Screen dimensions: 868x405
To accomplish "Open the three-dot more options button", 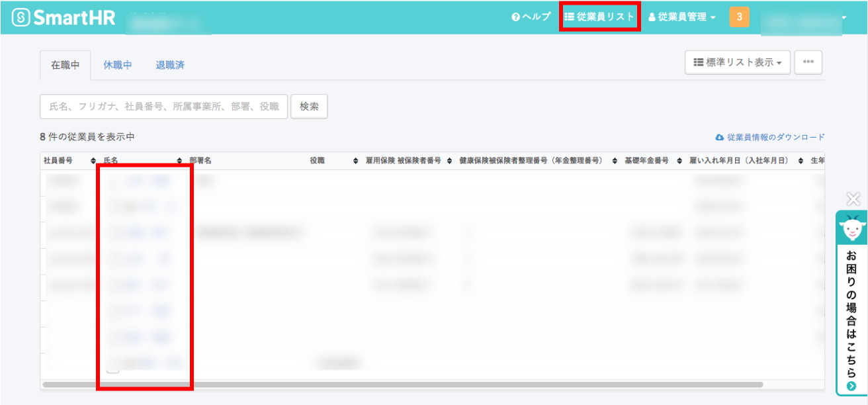I will coord(808,62).
